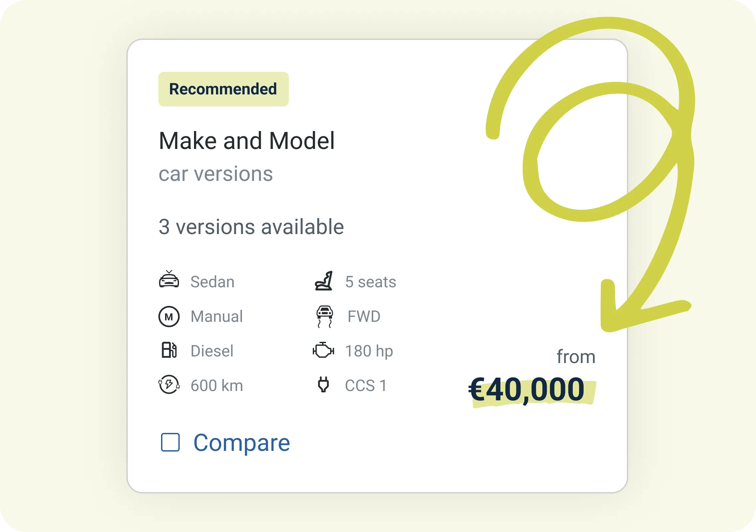Click the 180 hp label
The height and width of the screenshot is (532, 756).
click(x=369, y=351)
